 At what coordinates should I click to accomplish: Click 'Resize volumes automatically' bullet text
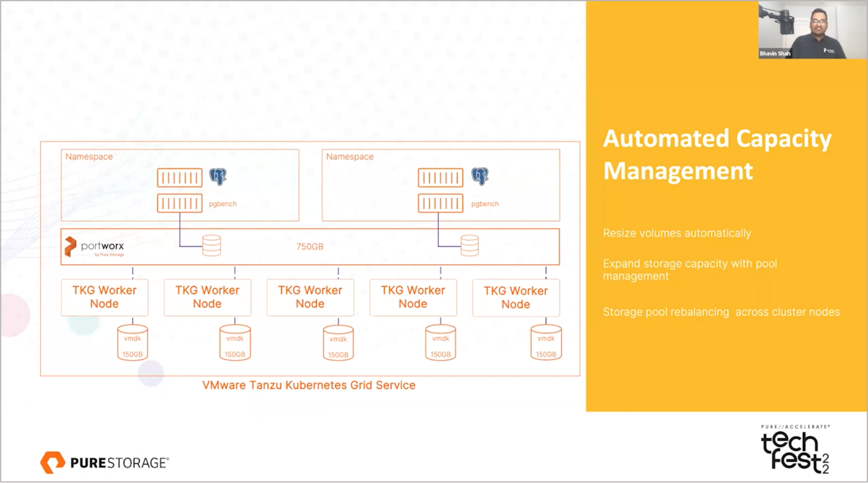coord(677,233)
